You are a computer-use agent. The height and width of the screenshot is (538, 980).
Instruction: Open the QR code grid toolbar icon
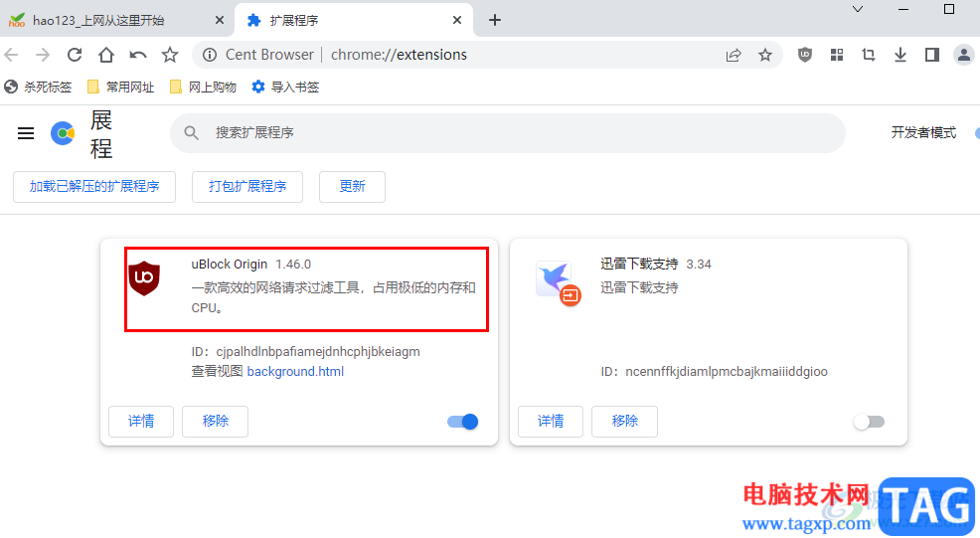[x=837, y=55]
